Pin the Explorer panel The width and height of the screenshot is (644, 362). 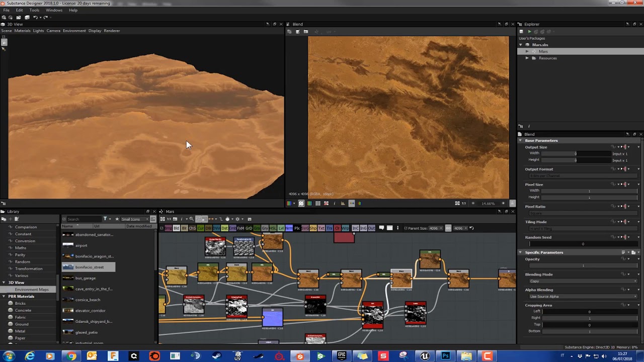(x=627, y=24)
